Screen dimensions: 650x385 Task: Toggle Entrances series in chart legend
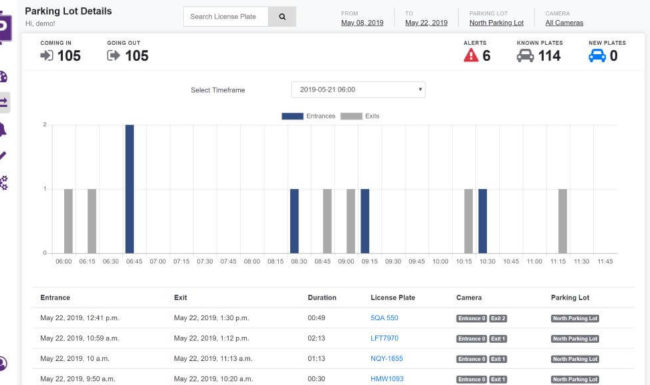308,116
